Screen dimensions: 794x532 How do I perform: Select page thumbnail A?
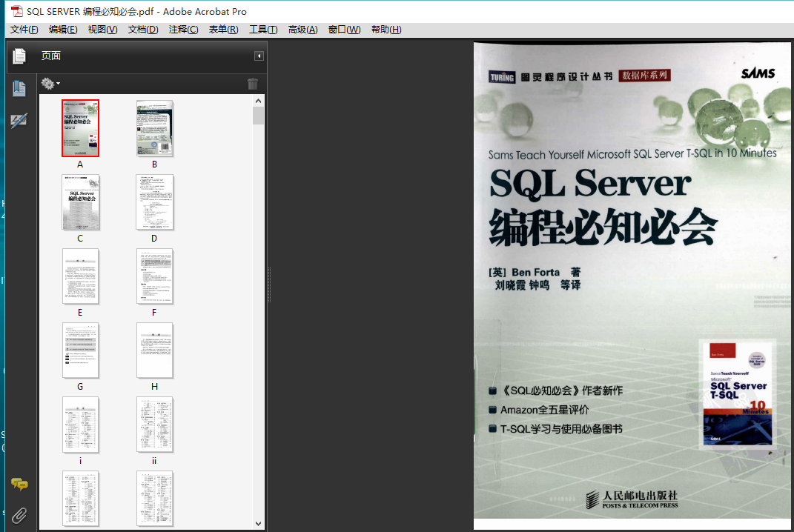81,128
